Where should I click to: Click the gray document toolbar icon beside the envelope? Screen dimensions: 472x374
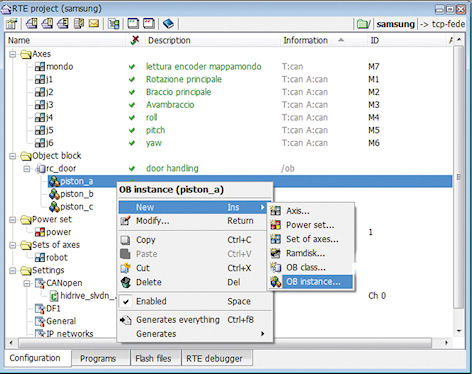[79, 23]
